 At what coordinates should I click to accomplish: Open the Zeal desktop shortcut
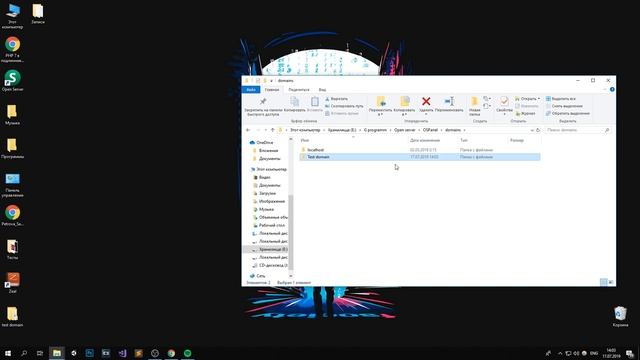coord(13,283)
